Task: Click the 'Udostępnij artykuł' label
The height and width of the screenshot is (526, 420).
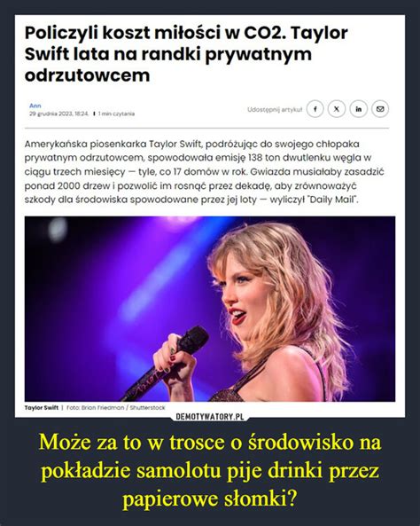Action: pos(275,109)
